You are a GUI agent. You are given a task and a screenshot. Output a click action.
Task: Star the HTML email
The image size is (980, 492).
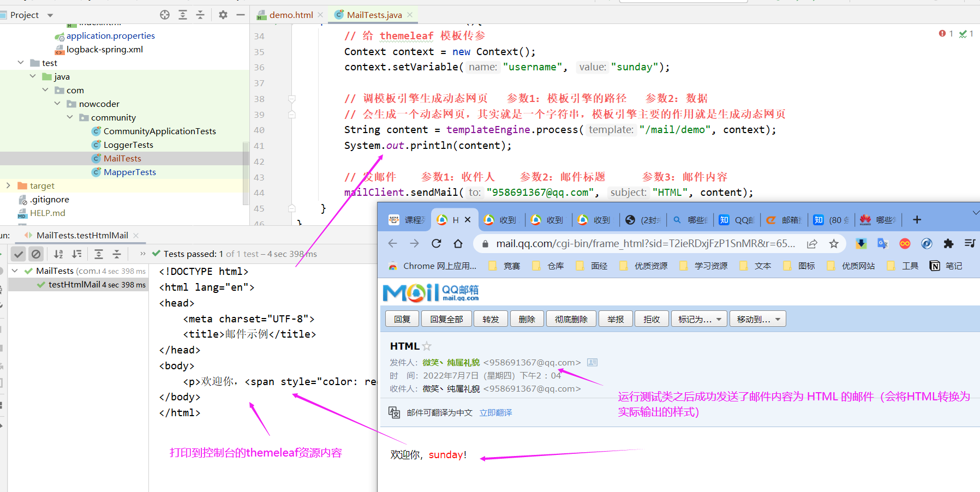427,346
